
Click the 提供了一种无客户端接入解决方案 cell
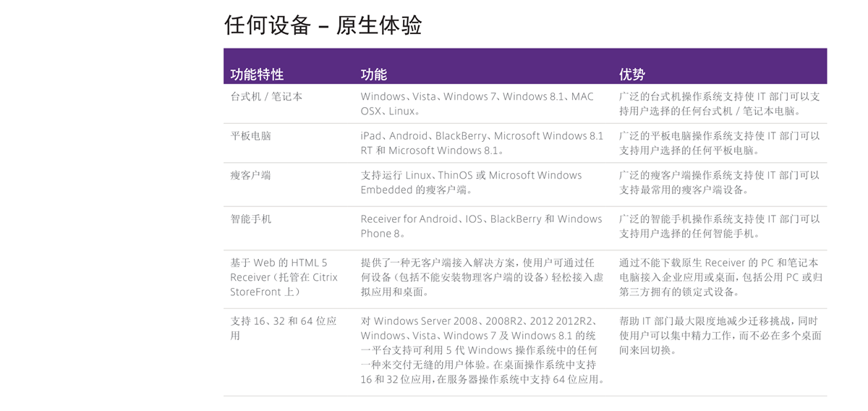coord(482,277)
